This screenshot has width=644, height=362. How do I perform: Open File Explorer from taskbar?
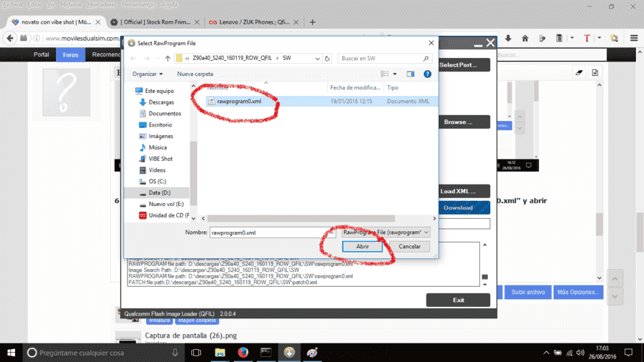pos(220,353)
